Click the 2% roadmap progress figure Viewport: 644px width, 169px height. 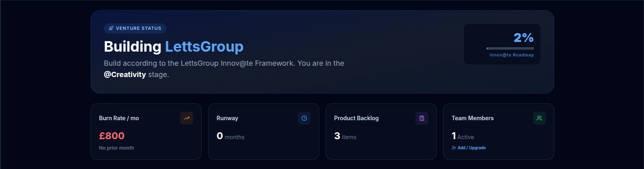523,38
